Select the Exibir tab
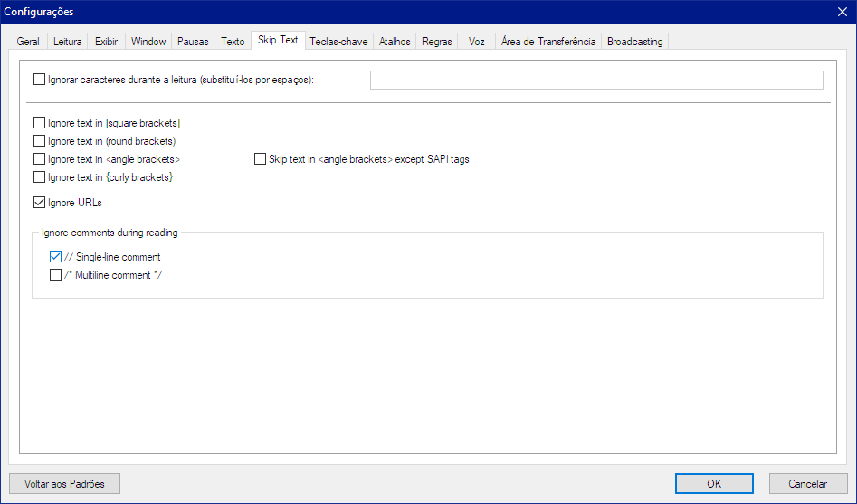 point(107,42)
